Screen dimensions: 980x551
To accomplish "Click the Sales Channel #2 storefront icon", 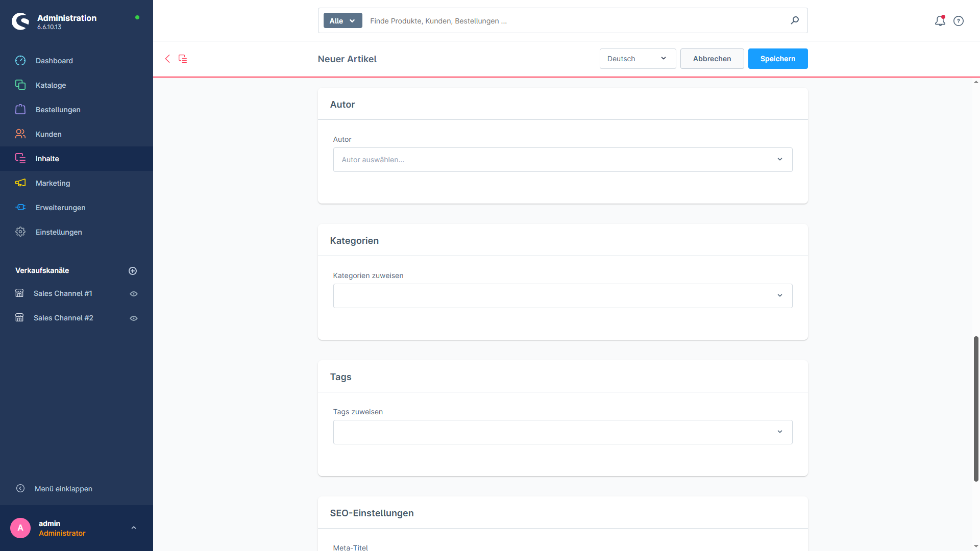I will coord(19,318).
